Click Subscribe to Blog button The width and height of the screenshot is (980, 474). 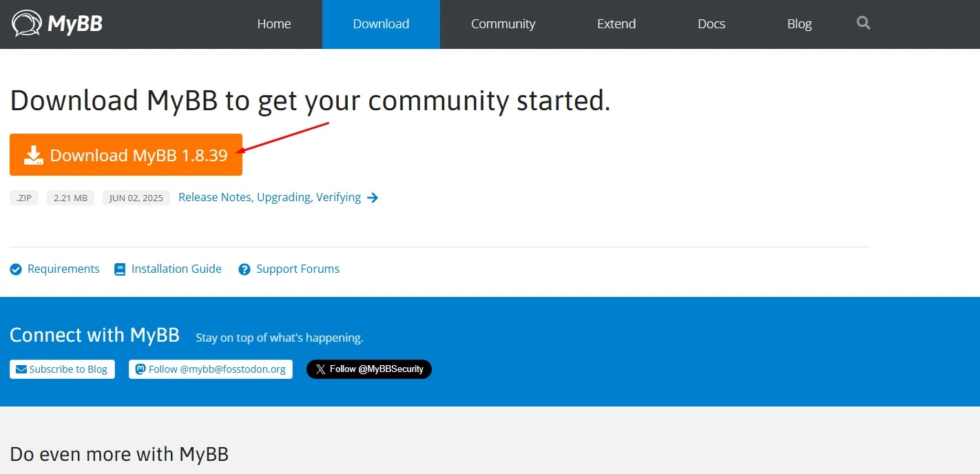pyautogui.click(x=63, y=369)
